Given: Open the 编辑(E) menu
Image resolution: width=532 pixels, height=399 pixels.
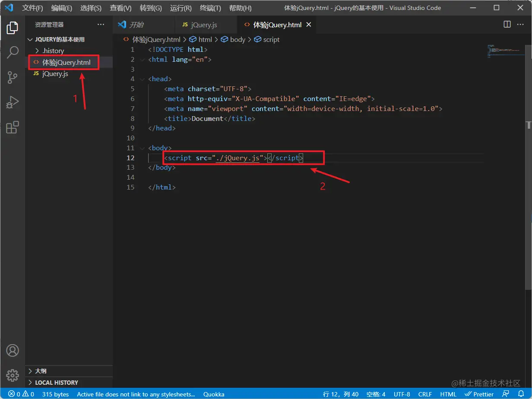Looking at the screenshot, I should pos(62,8).
